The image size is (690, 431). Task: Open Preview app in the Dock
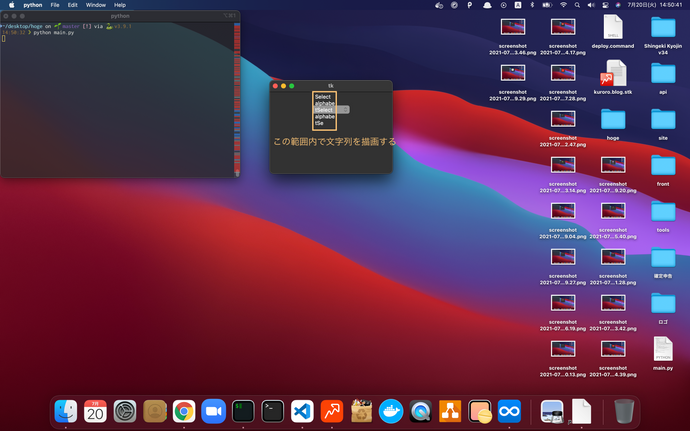pyautogui.click(x=552, y=411)
